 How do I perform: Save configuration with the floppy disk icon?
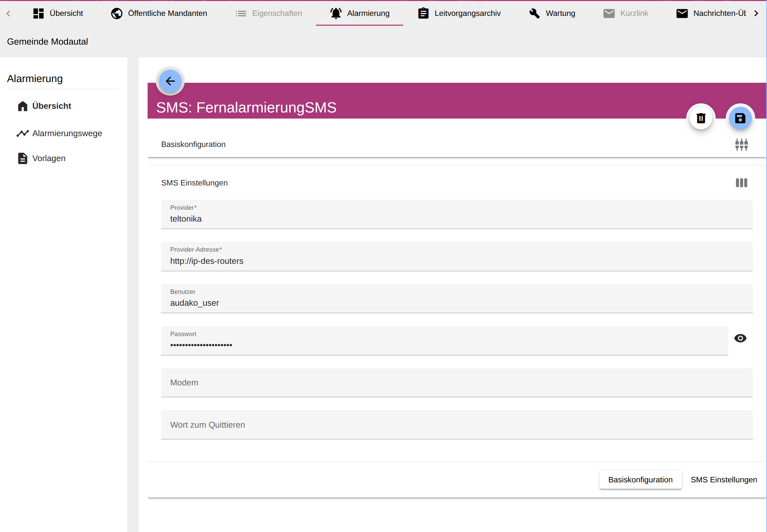[x=740, y=118]
